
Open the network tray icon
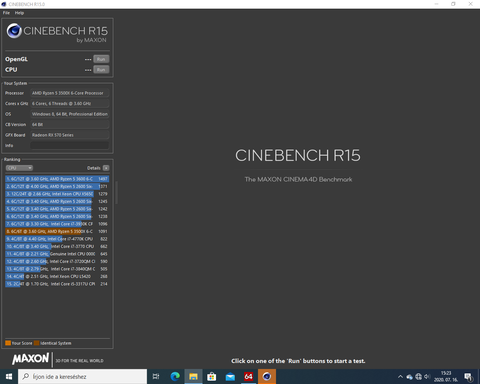[418, 377]
